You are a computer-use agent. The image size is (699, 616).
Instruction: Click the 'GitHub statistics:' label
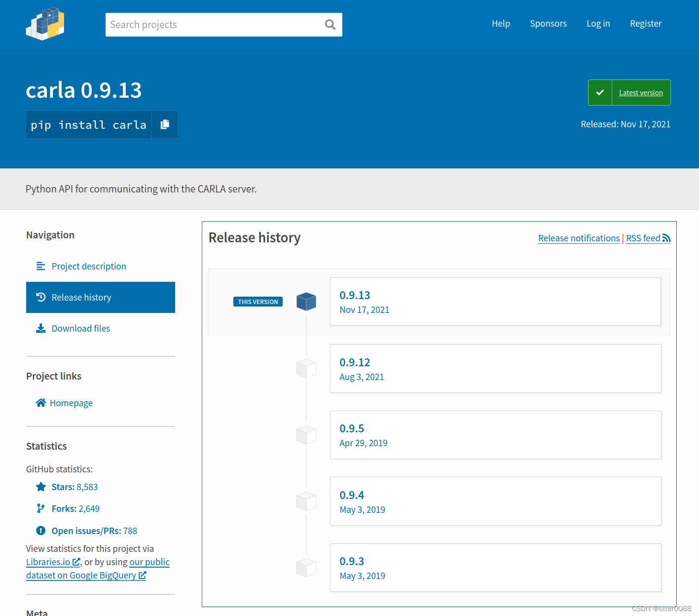click(x=59, y=469)
